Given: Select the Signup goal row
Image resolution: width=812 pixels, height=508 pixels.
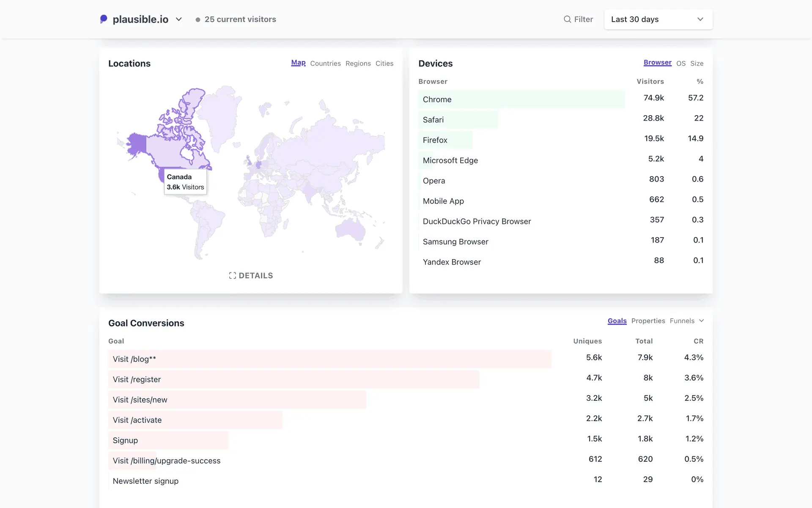Looking at the screenshot, I should (125, 440).
